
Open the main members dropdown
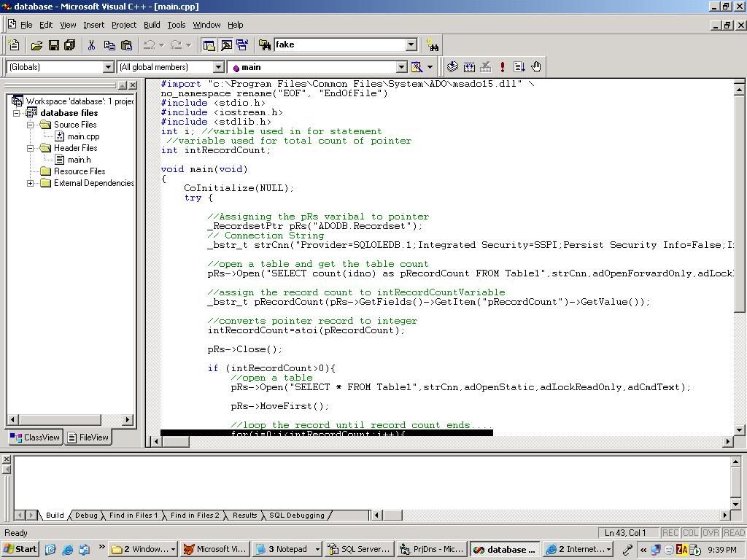(x=402, y=67)
